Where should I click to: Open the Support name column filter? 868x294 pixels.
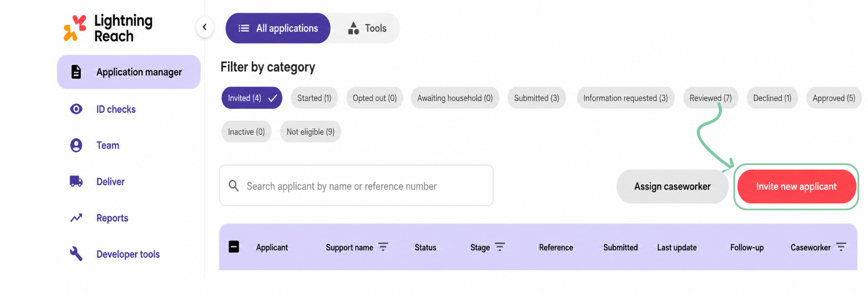tap(383, 247)
